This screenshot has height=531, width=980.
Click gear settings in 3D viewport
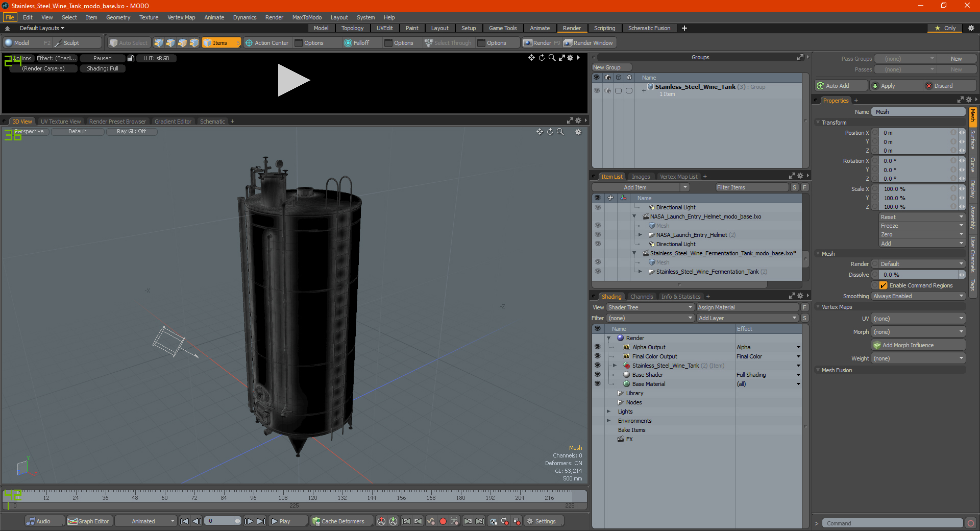point(578,132)
